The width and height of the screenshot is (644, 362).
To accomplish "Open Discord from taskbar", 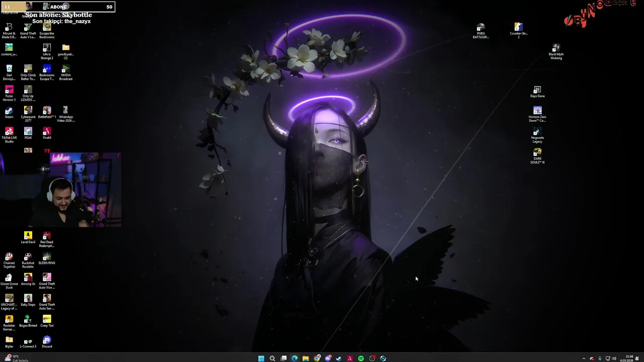I will tap(328, 358).
